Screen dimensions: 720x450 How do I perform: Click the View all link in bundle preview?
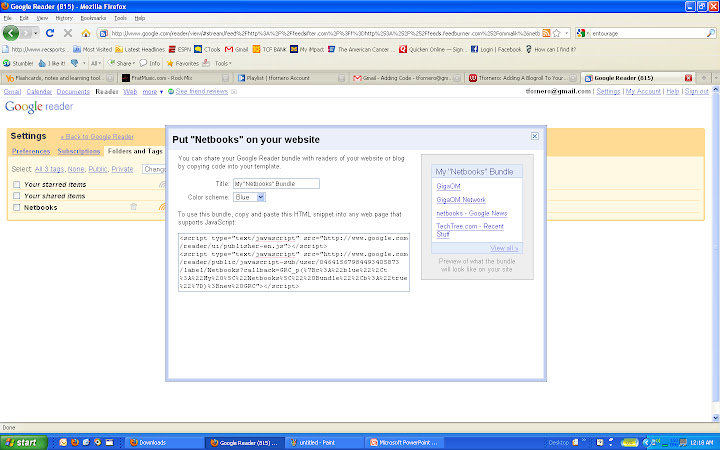click(x=504, y=248)
